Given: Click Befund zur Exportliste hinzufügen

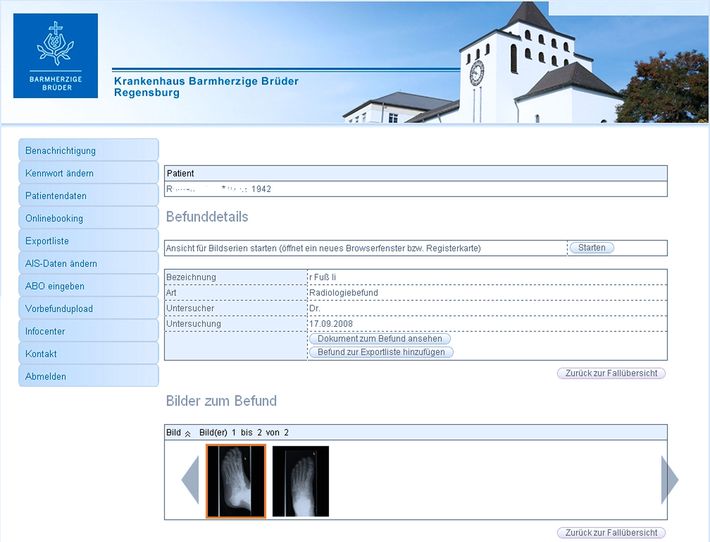Looking at the screenshot, I should pos(380,352).
